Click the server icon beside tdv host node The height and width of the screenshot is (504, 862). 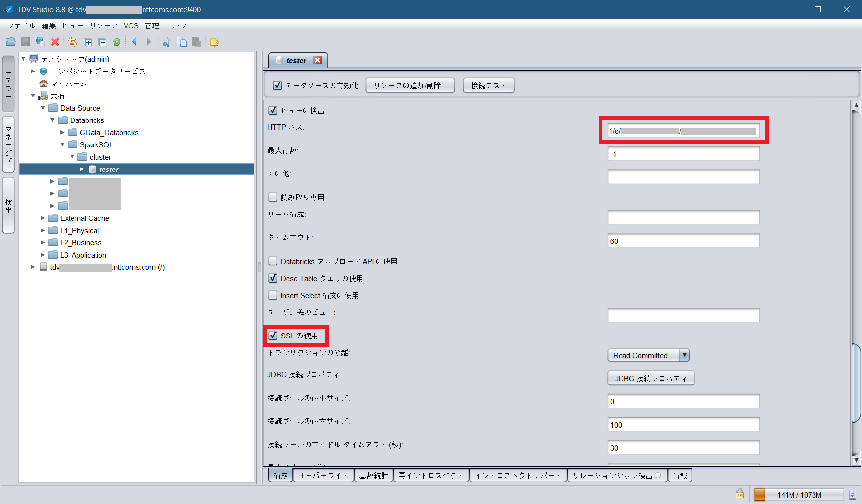click(x=43, y=267)
